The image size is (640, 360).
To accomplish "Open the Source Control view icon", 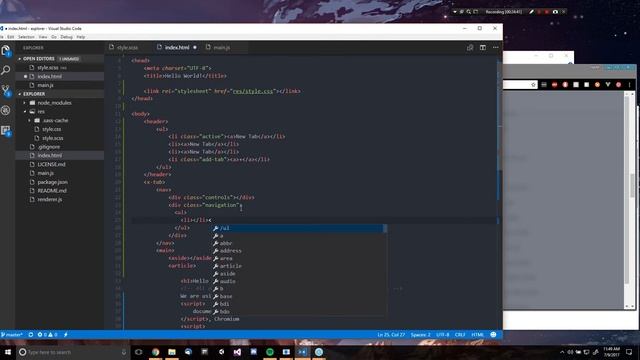I will pos(6,90).
